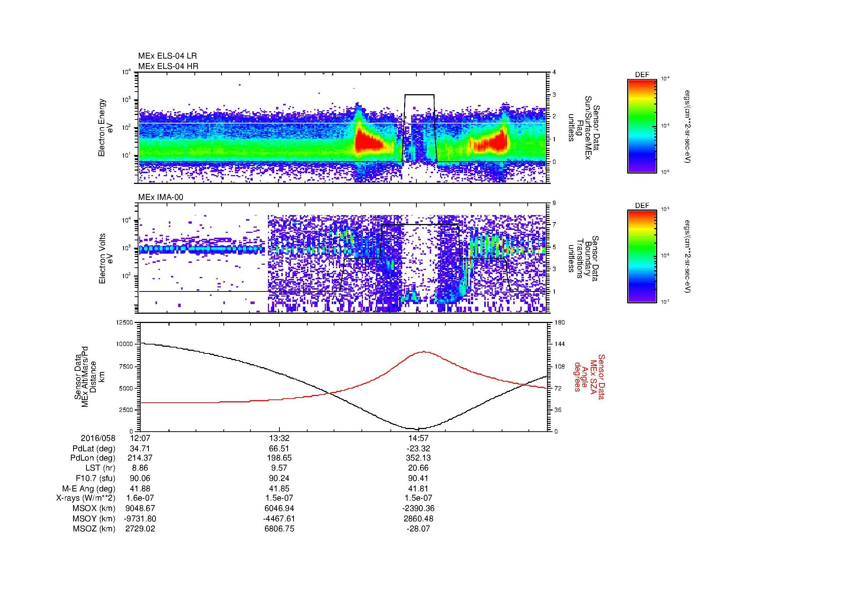
Task: Select MSOX value 9048.67
Action: pyautogui.click(x=140, y=508)
